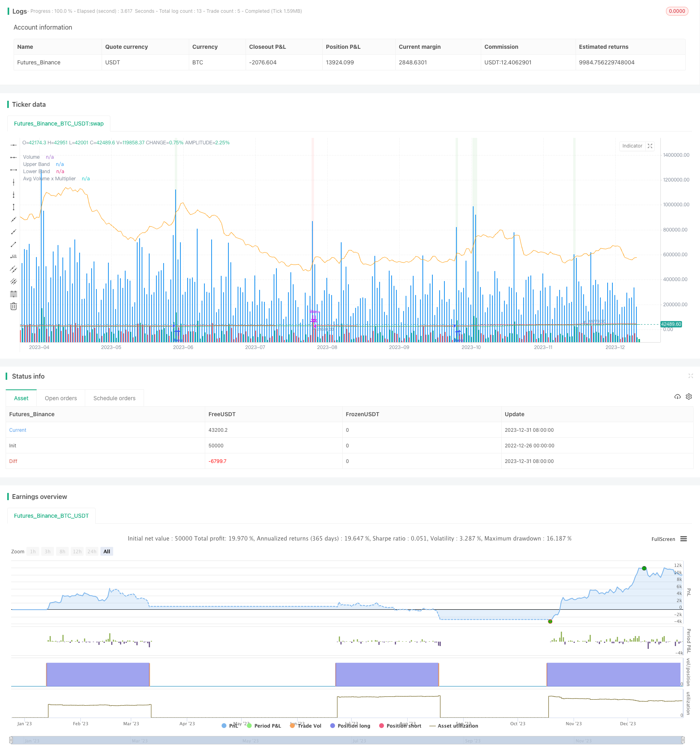Toggle the Period P&L series in legend

(264, 726)
